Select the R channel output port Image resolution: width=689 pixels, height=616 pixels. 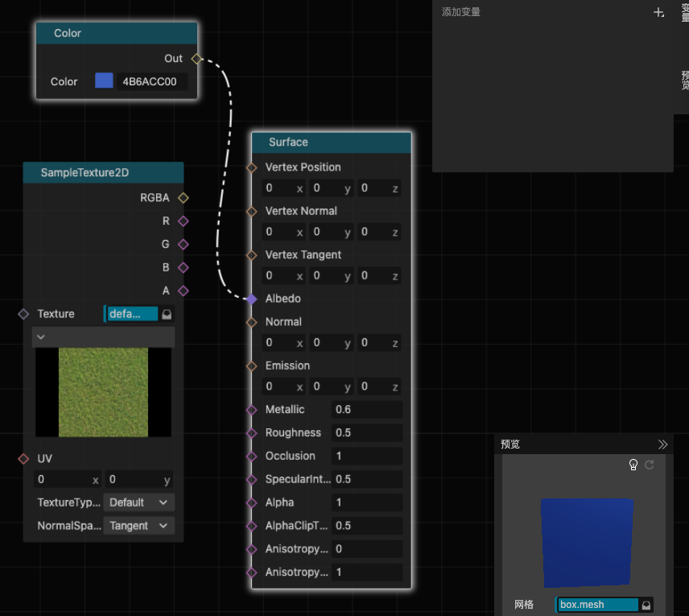tap(184, 221)
